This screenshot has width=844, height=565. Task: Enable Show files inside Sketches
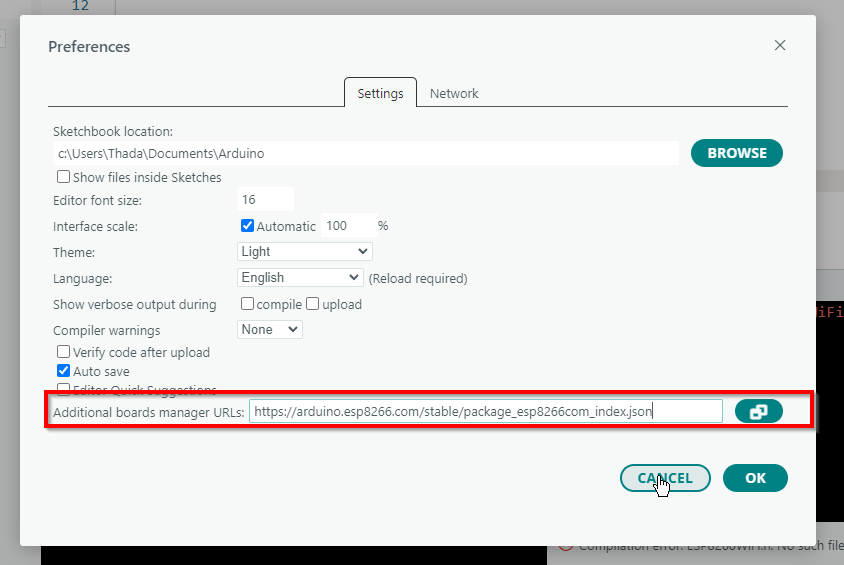pos(64,177)
